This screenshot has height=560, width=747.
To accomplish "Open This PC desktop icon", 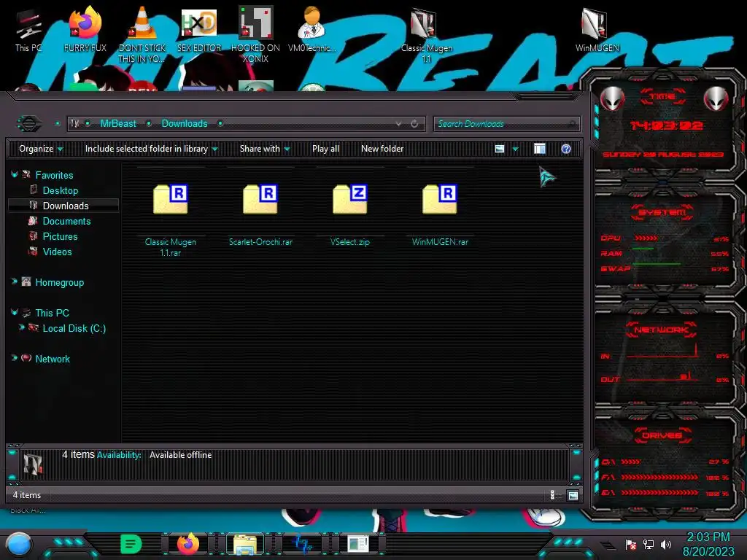I will tap(28, 29).
